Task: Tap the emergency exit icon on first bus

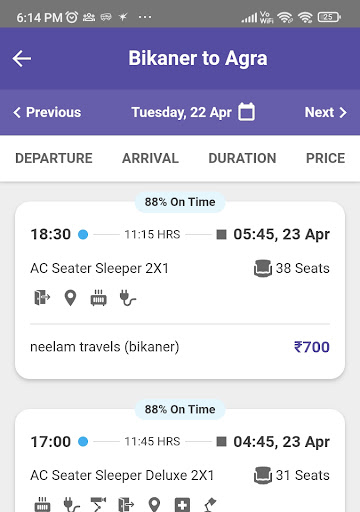Action: 42,297
